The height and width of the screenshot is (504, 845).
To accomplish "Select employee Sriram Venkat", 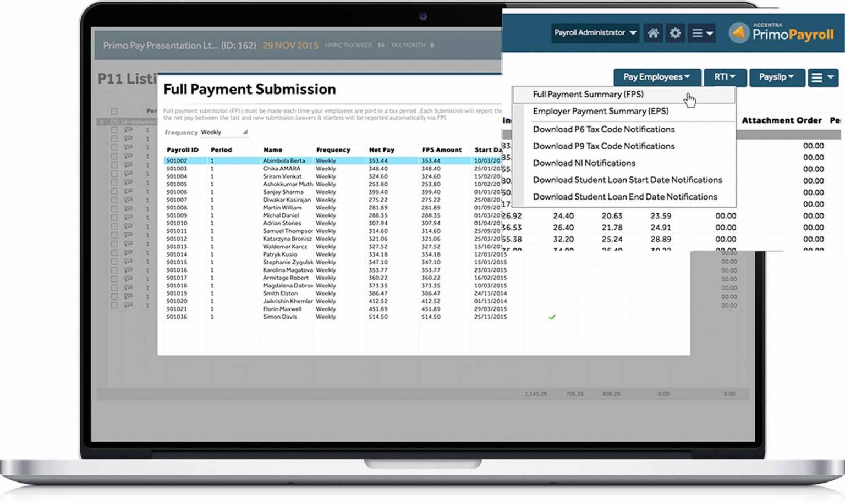I will pos(282,176).
